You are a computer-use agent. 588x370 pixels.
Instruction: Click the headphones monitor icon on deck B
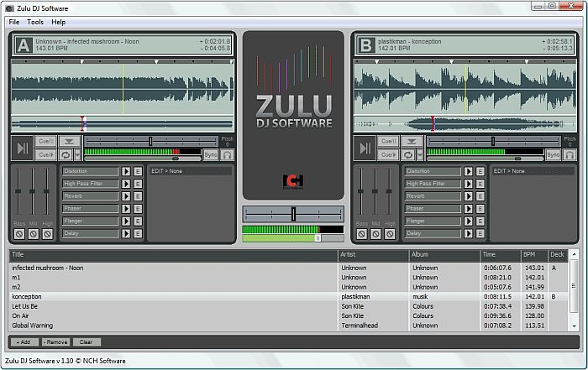(x=570, y=155)
